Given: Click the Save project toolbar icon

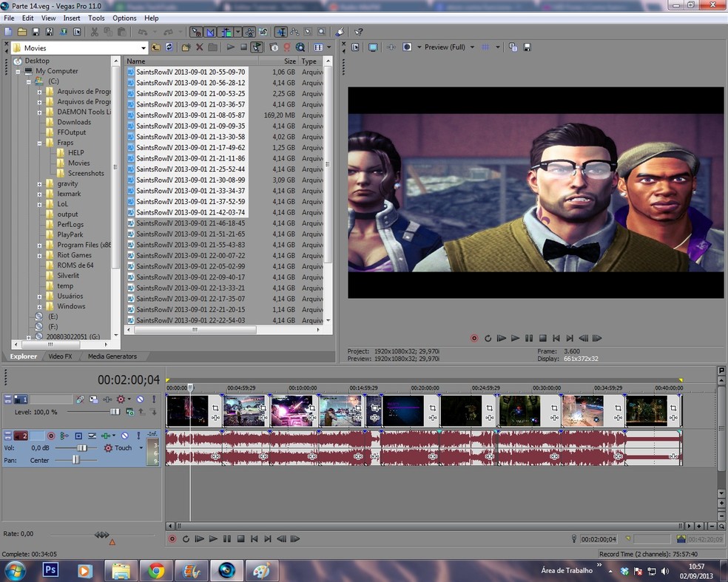Looking at the screenshot, I should tap(36, 32).
